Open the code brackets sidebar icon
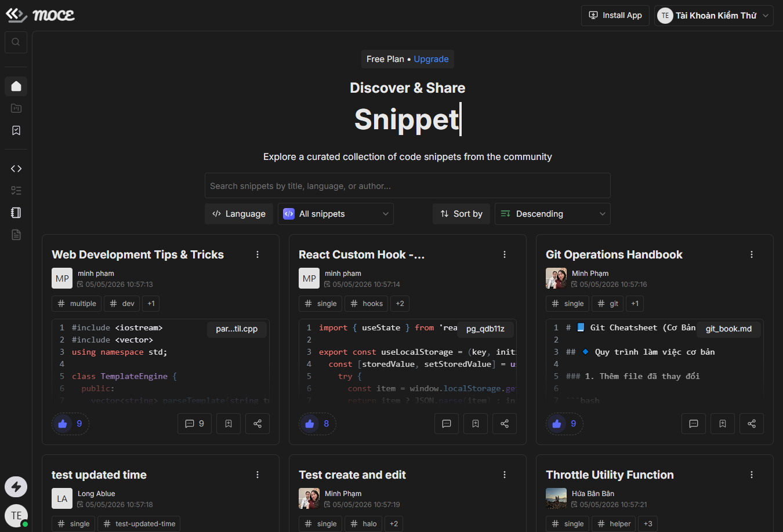Viewport: 783px width, 532px height. [x=16, y=169]
